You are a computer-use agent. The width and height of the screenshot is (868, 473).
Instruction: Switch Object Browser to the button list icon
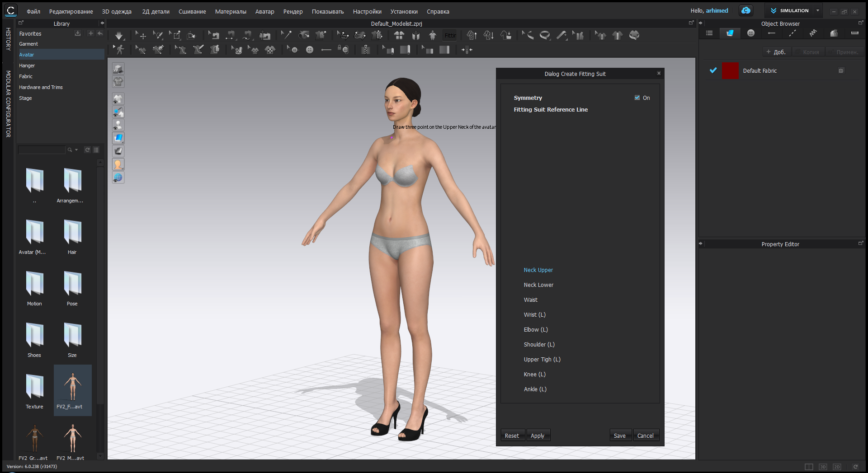pyautogui.click(x=750, y=33)
